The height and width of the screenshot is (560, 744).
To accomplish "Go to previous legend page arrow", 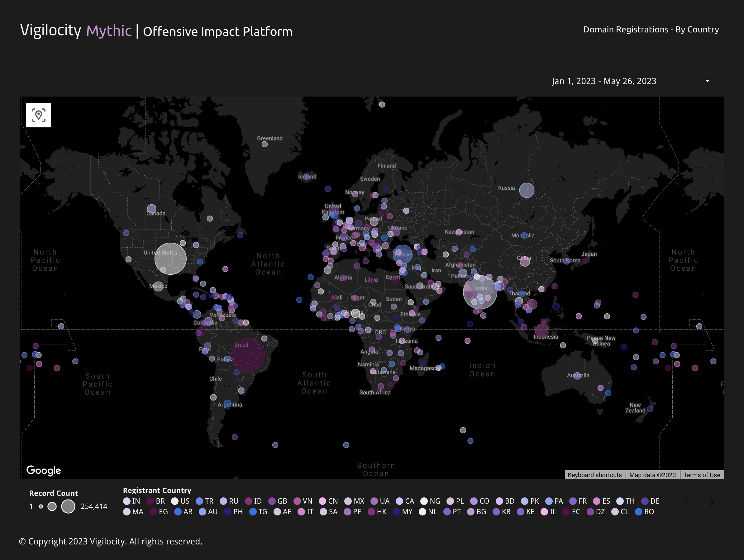I will 686,501.
